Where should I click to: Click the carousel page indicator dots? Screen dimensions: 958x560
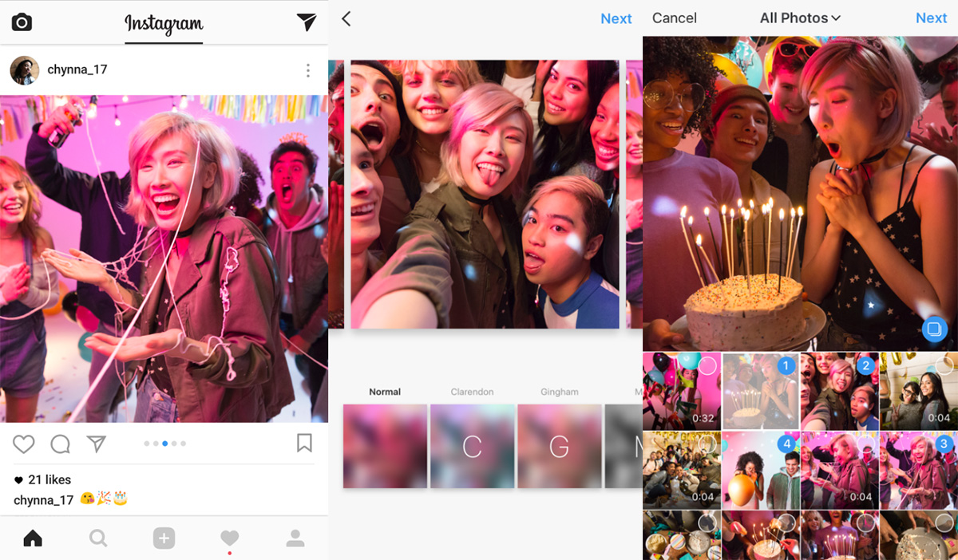(165, 443)
